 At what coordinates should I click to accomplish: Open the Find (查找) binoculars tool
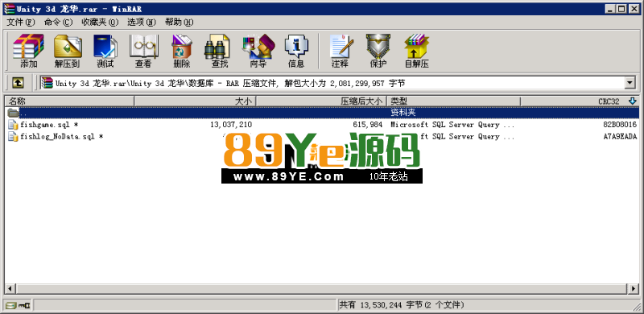(219, 51)
